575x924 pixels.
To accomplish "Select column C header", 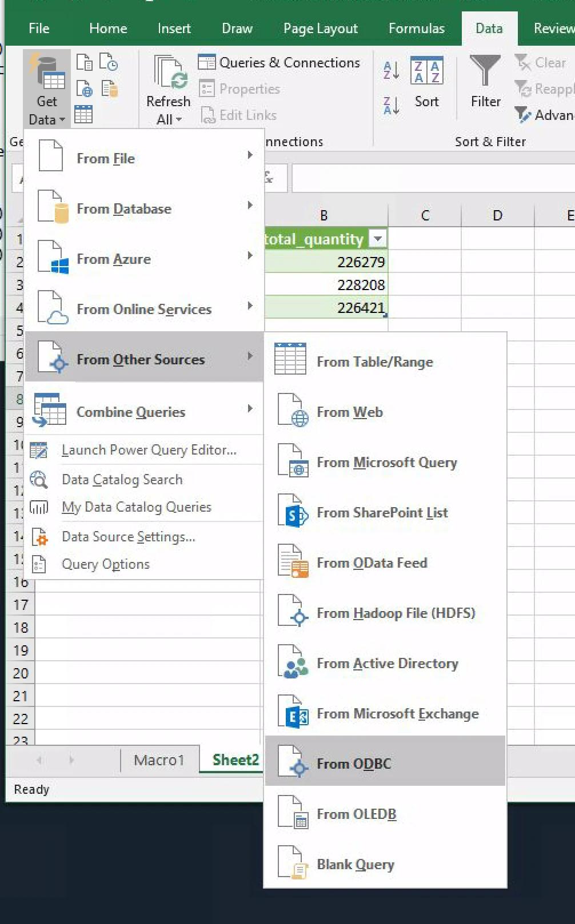I will [x=425, y=215].
